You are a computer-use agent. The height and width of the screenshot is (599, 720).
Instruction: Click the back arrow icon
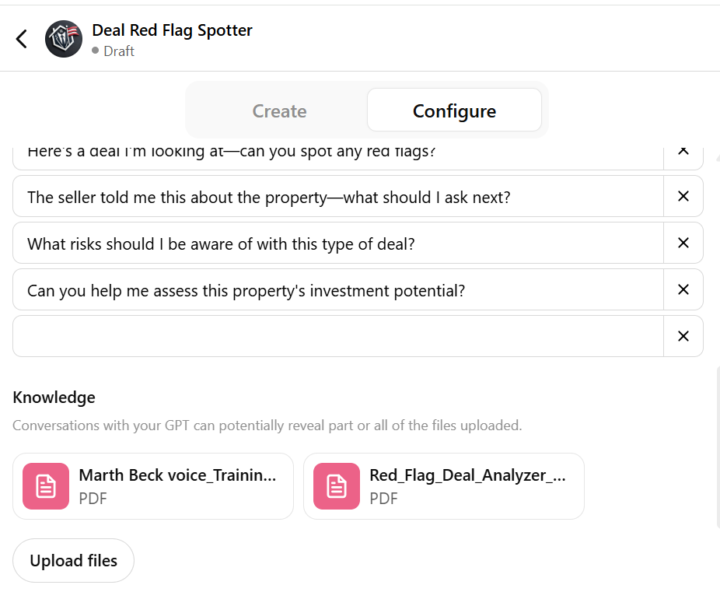coord(22,39)
